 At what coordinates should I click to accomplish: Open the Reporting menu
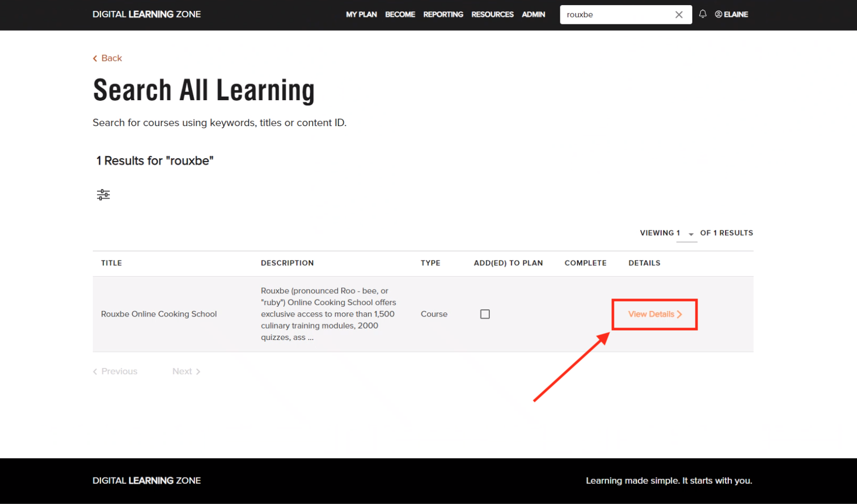443,15
